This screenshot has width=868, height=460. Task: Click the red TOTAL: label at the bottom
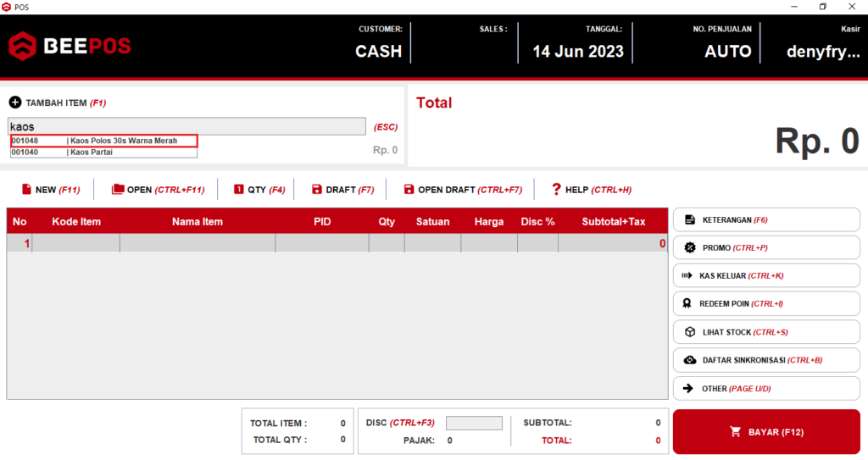(x=556, y=440)
